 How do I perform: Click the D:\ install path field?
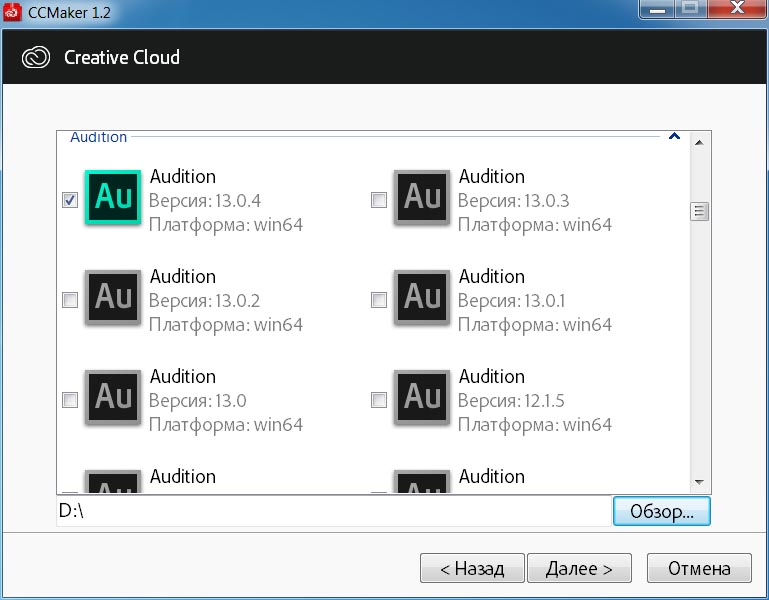click(334, 511)
